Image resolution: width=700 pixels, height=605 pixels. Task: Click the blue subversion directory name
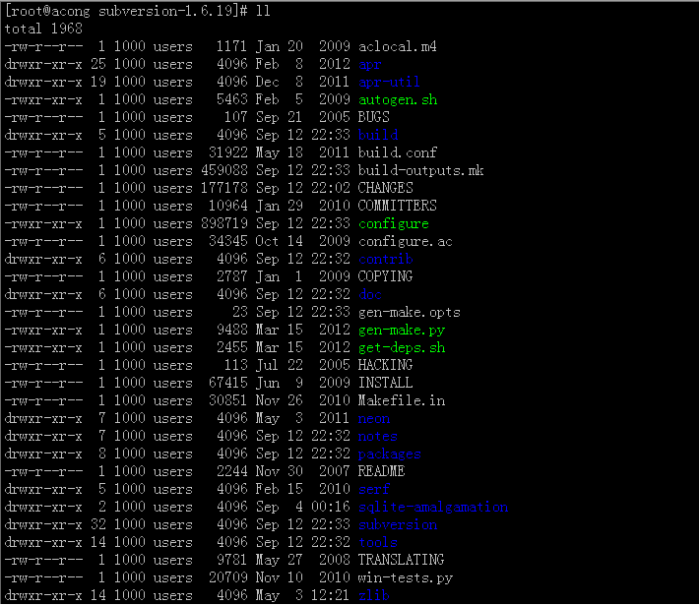(x=398, y=524)
